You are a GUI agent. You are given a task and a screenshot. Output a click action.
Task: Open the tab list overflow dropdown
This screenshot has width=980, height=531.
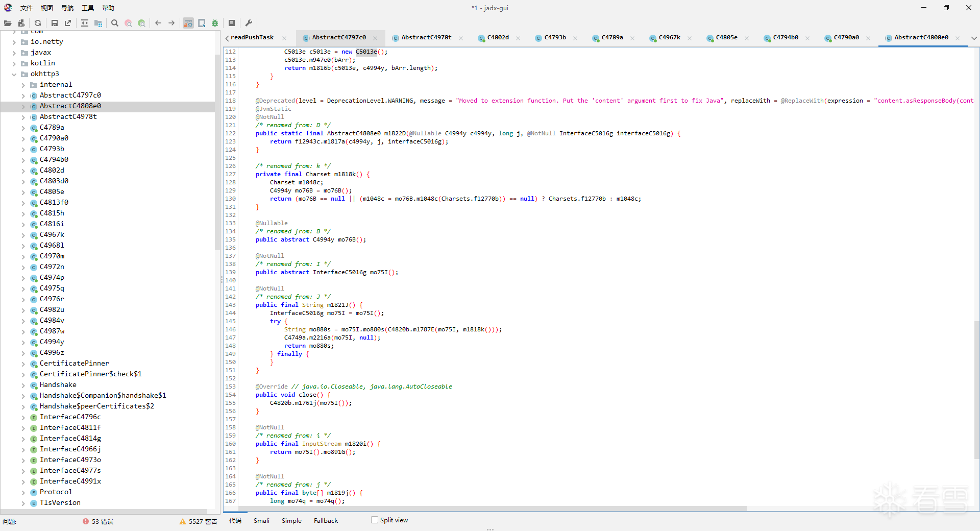point(973,38)
